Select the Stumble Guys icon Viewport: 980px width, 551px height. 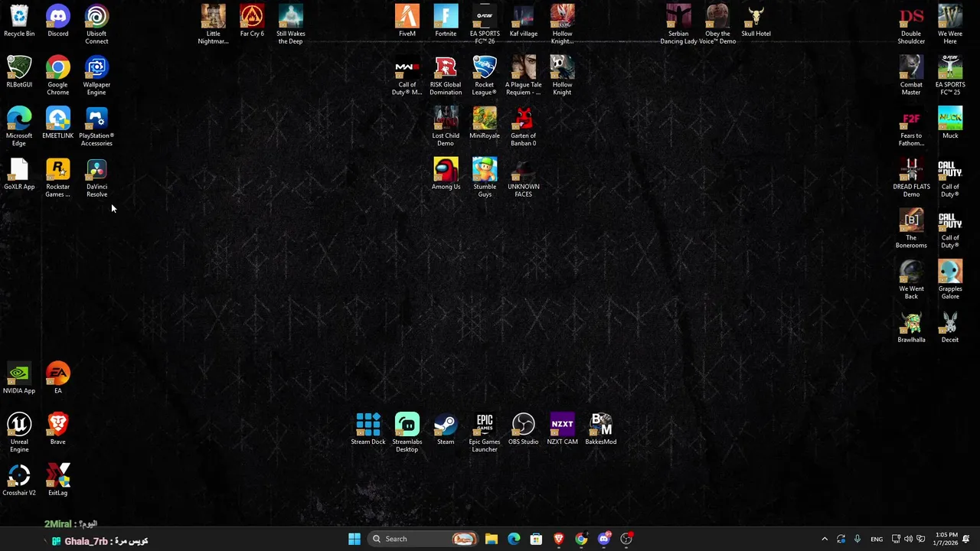click(485, 178)
